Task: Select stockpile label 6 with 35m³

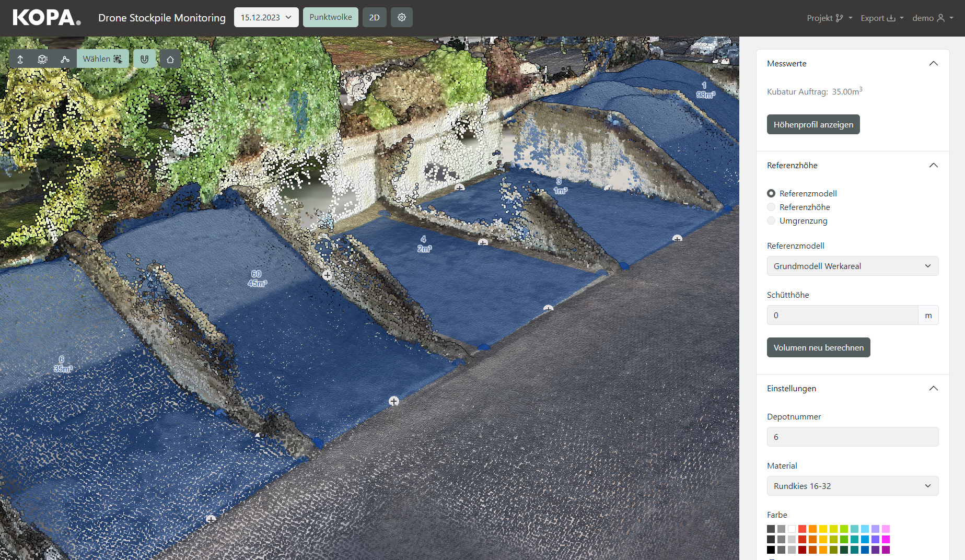Action: coord(63,364)
